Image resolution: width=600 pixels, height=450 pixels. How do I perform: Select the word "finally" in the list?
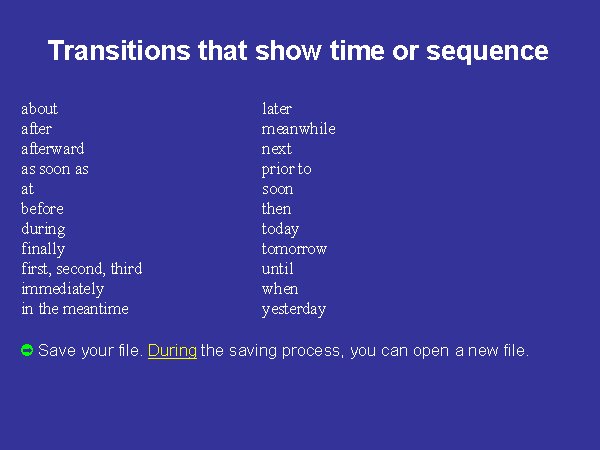(x=43, y=249)
